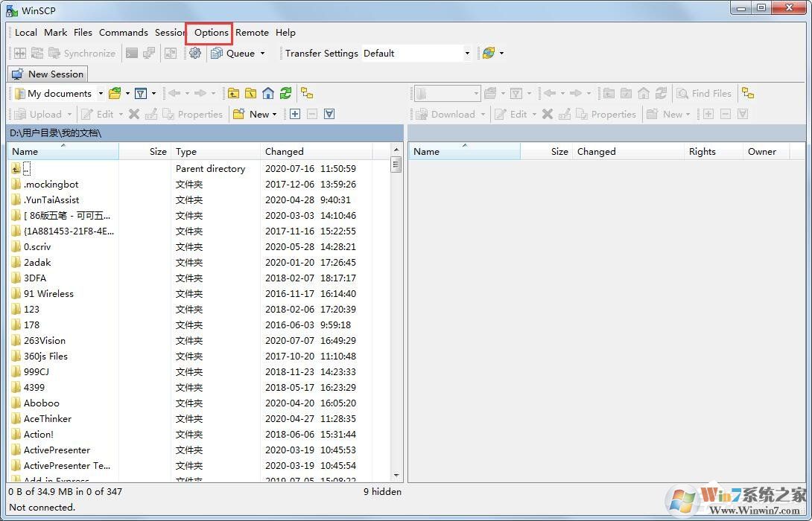Select the AceThinker folder in the list
812x521 pixels.
click(47, 419)
